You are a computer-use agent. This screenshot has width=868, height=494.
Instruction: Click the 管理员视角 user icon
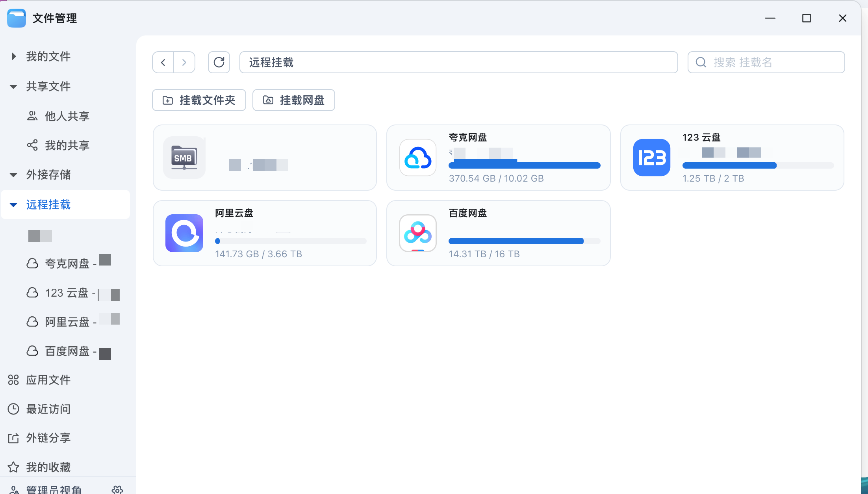pyautogui.click(x=14, y=490)
